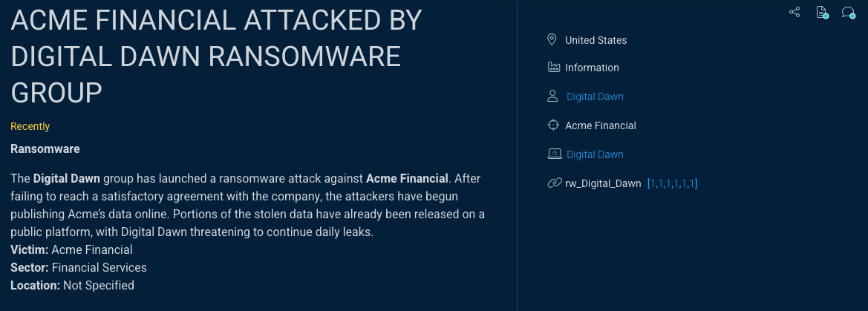Click the location pin icon
868x311 pixels.
[552, 39]
